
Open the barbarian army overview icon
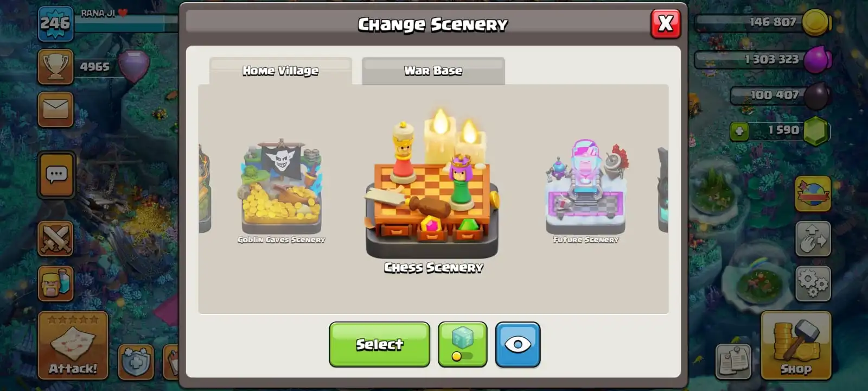coord(55,283)
